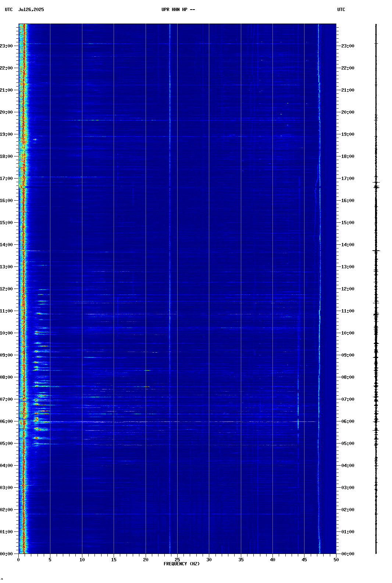Click '17:00' on the right time axis
Image resolution: width=392 pixels, height=583 pixels.
point(348,179)
